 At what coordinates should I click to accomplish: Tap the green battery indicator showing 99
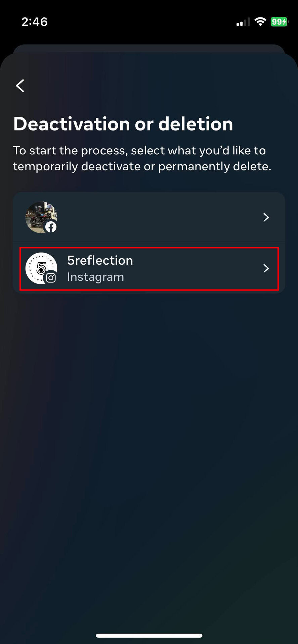279,22
